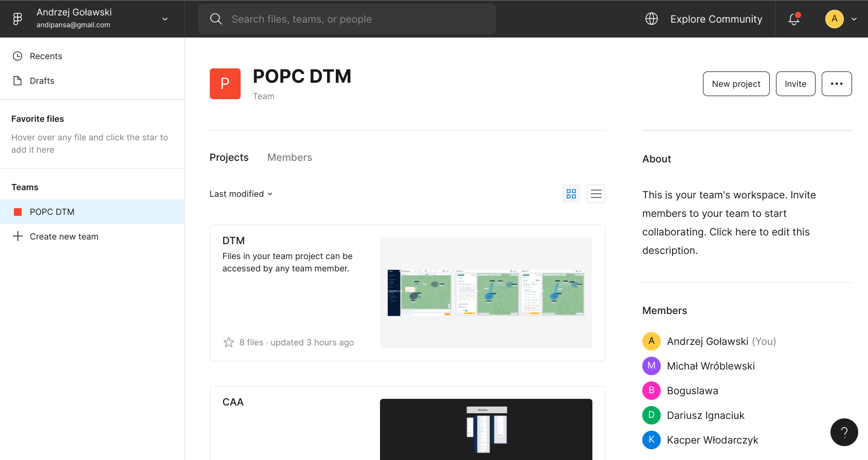Click the New project button
868x460 pixels.
(736, 84)
